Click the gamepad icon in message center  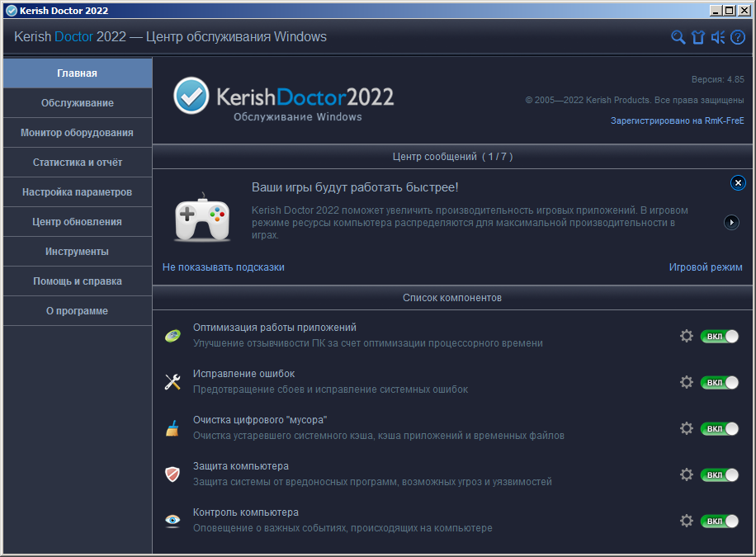pyautogui.click(x=202, y=216)
